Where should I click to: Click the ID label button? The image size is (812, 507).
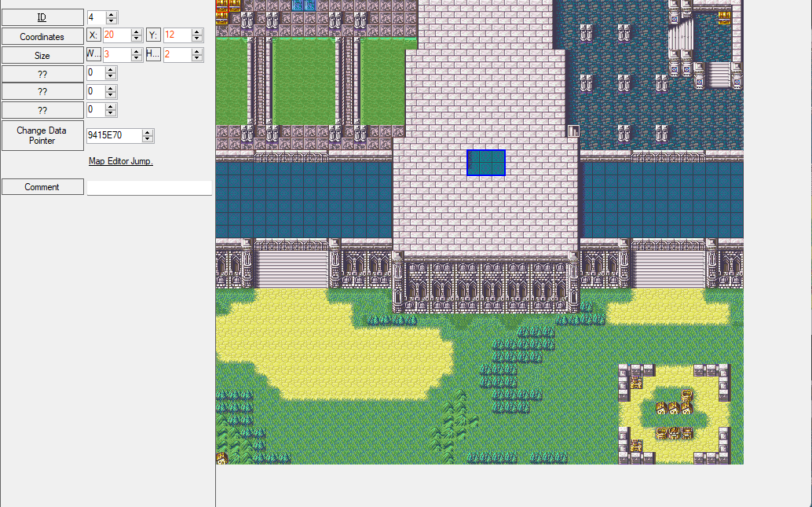[x=42, y=17]
